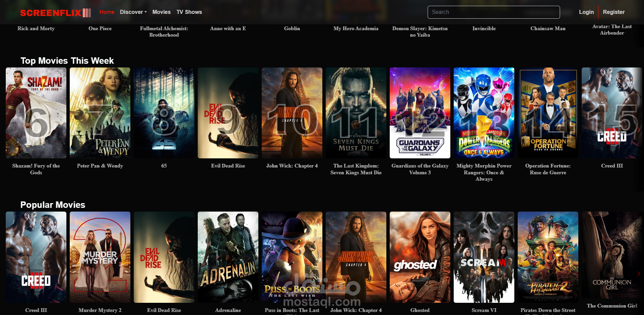Screen dimensions: 644x315
Task: Select Shazam! Fury of the Gods poster
Action: coord(36,113)
